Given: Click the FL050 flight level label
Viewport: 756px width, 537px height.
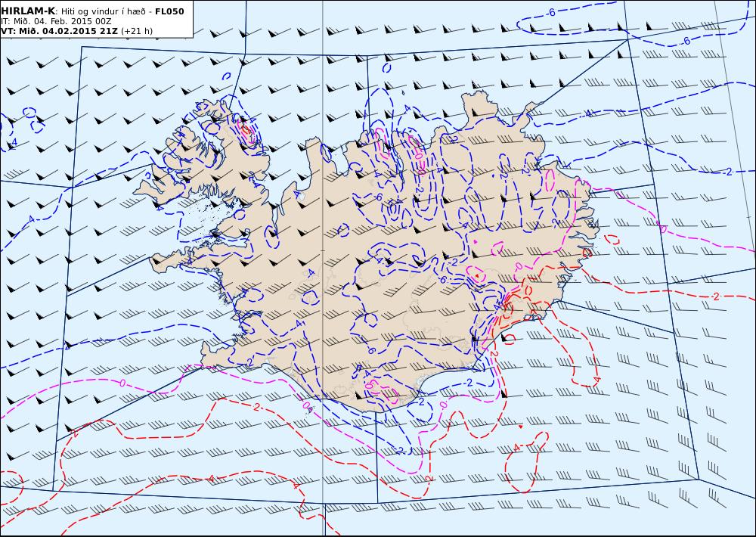Looking at the screenshot, I should pyautogui.click(x=169, y=11).
